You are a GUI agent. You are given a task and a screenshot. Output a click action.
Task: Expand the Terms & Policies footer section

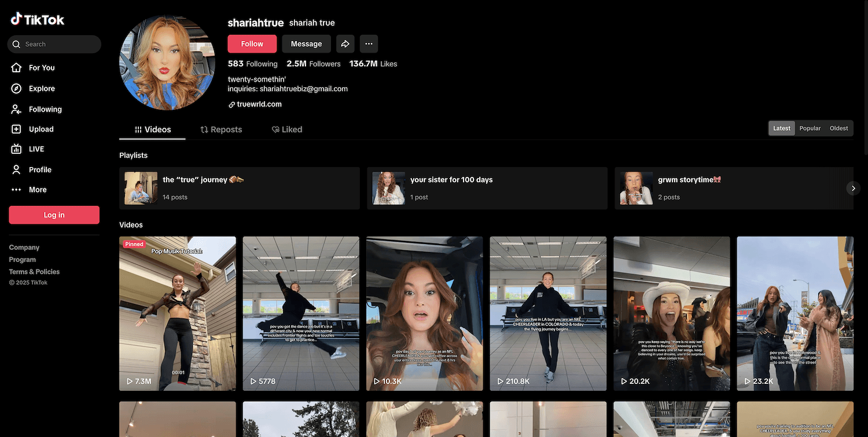click(x=34, y=272)
